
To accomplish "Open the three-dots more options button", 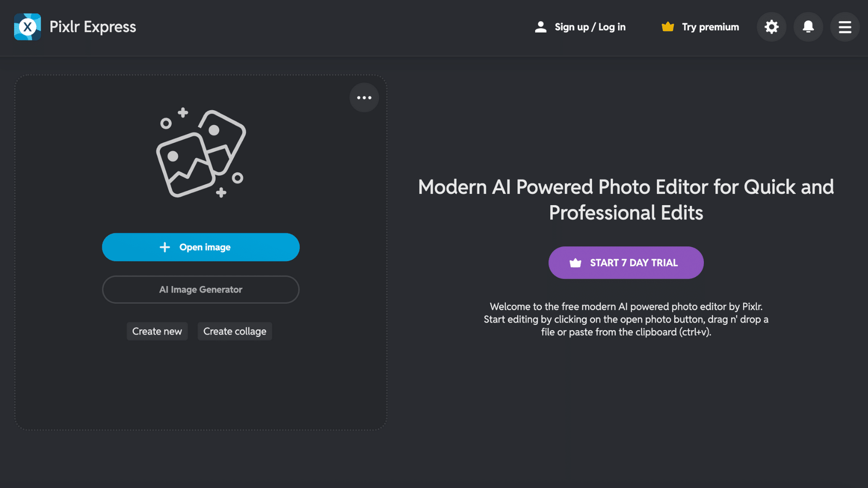I will (x=364, y=98).
